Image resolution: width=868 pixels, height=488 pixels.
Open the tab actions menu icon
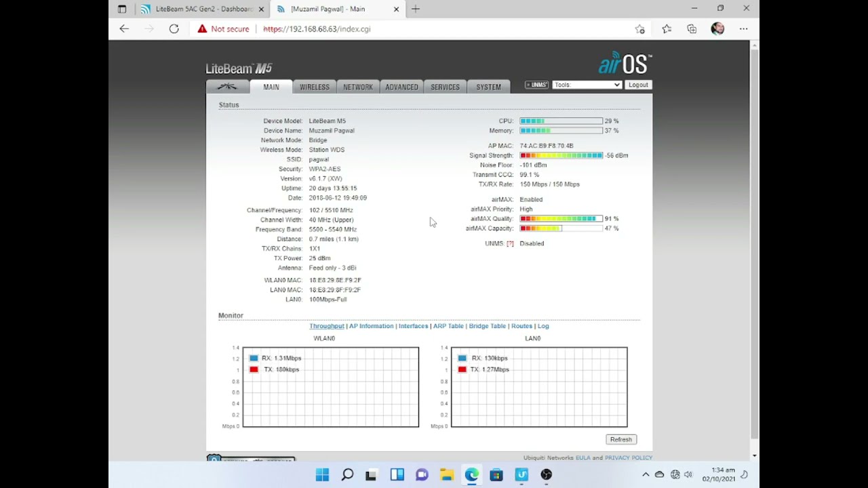pyautogui.click(x=122, y=9)
